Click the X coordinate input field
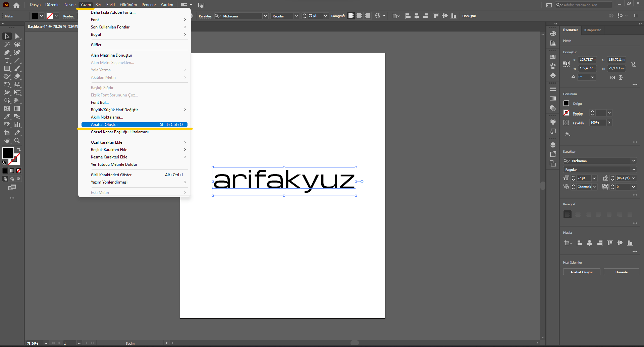Screen dimensions: 644x347 tap(587, 60)
